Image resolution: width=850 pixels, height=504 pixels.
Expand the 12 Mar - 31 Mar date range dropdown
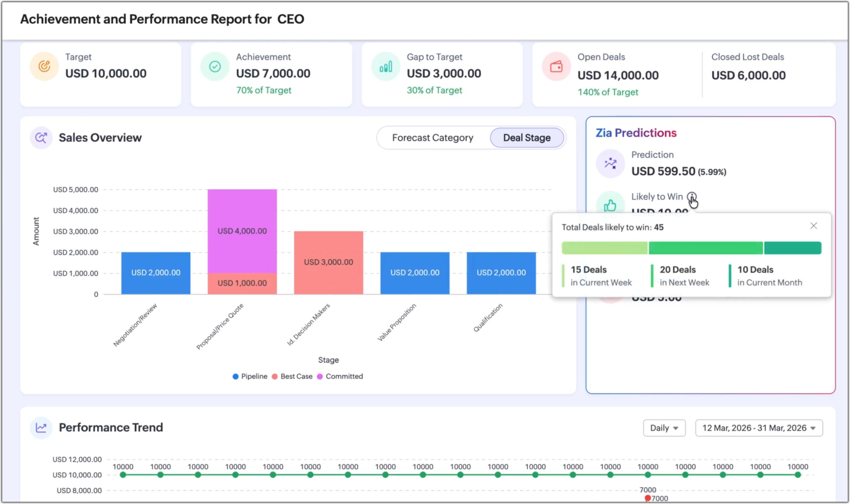(x=759, y=428)
